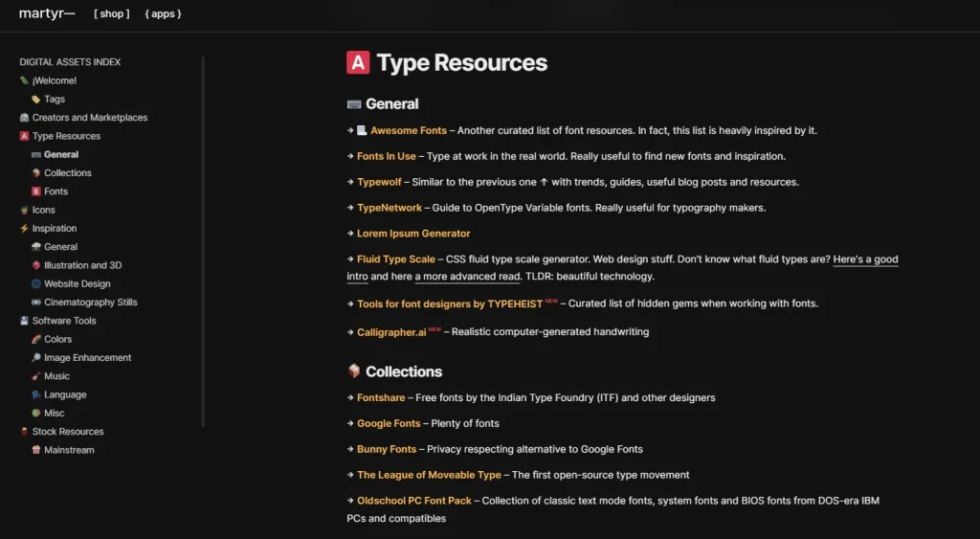Open the { apps } menu item

163,13
